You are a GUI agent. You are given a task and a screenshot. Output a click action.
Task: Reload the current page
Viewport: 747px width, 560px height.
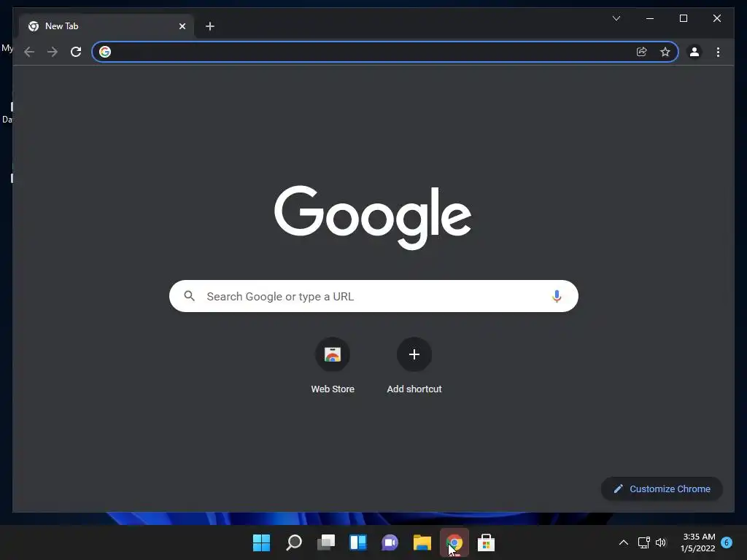(76, 52)
